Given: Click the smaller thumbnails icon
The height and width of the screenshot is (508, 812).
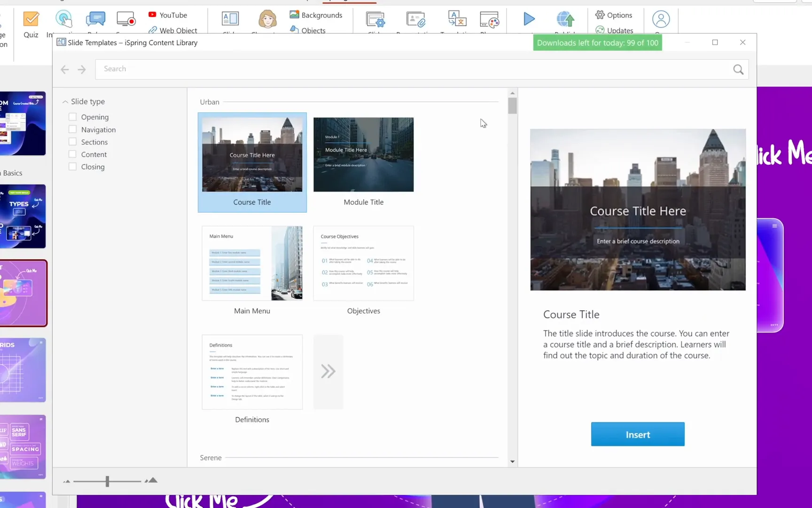Looking at the screenshot, I should coord(67,481).
